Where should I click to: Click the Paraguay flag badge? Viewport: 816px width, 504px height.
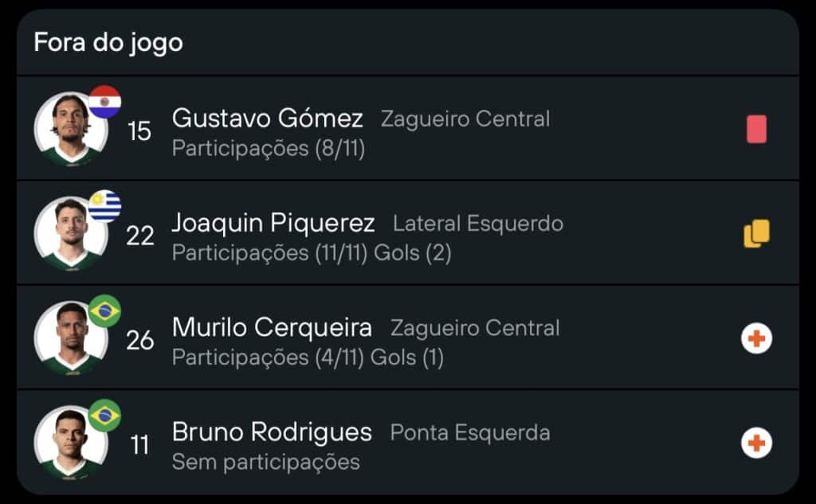click(x=104, y=102)
